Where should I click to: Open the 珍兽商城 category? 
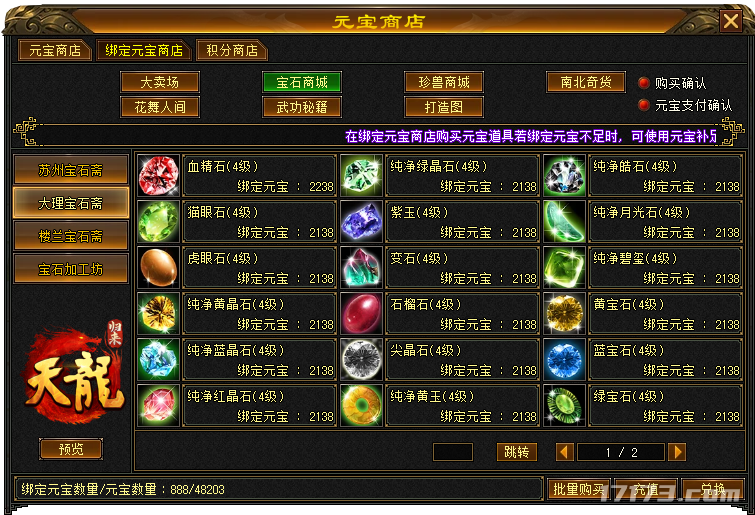click(x=444, y=82)
